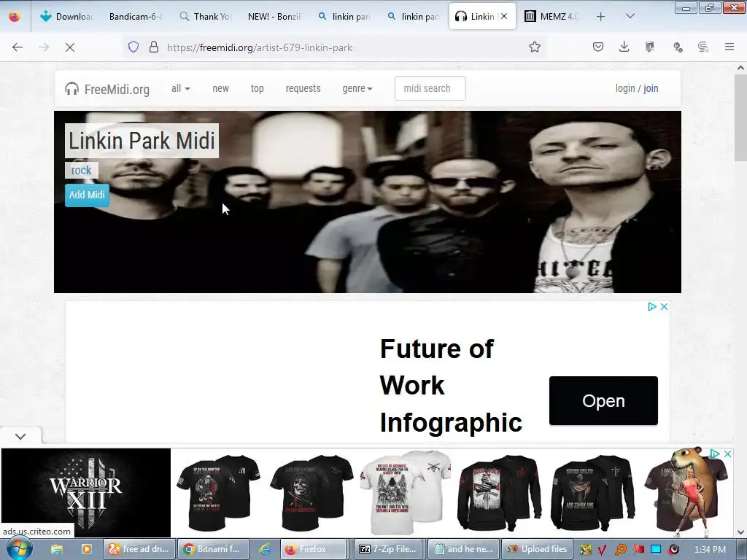747x560 pixels.
Task: Switch to the Download tab
Action: coord(66,16)
